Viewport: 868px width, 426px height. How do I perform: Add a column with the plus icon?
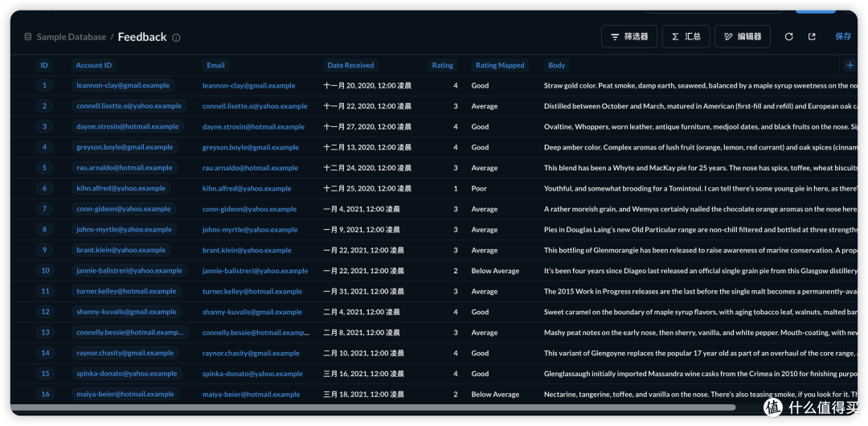850,65
